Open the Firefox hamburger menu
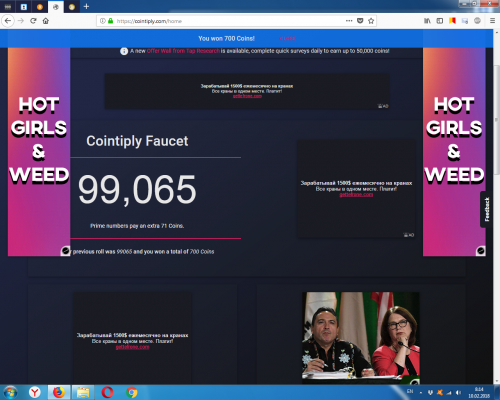The image size is (500, 400). click(492, 21)
